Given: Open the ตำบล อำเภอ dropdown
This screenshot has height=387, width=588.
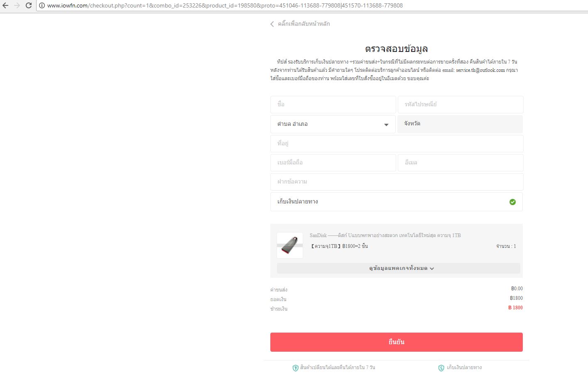Looking at the screenshot, I should point(333,124).
